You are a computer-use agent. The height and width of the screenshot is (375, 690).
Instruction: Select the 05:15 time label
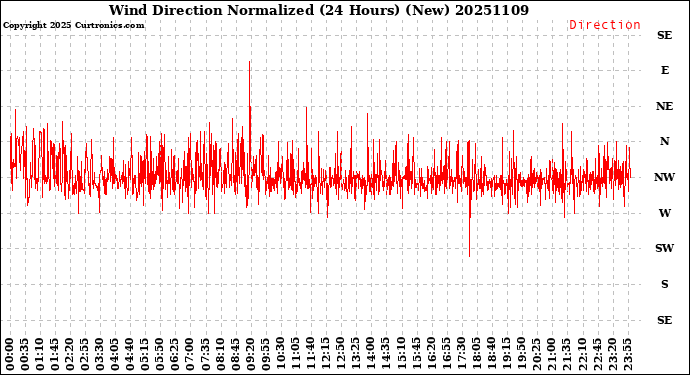coord(145,354)
